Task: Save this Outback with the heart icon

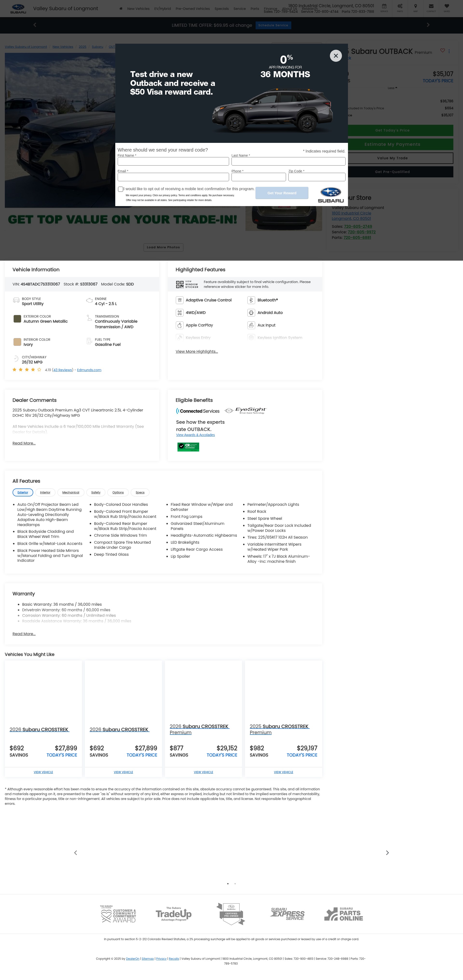Action: (443, 51)
